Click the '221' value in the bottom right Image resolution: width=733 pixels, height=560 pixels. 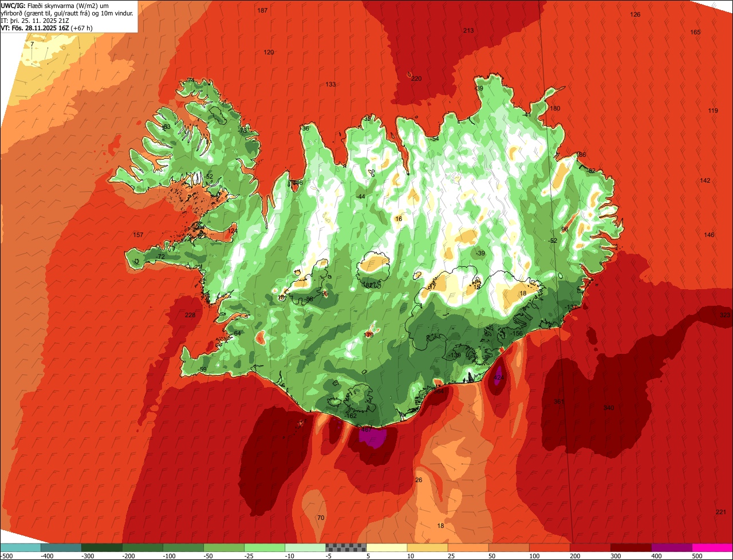(721, 512)
